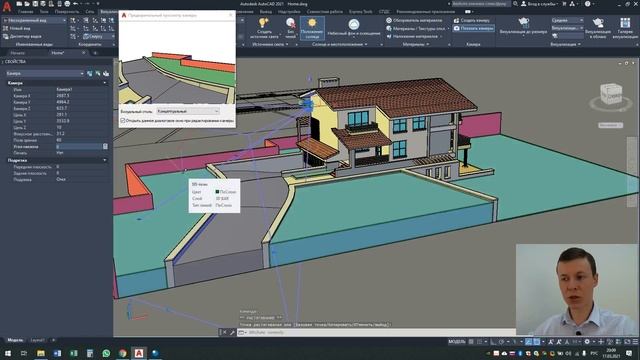Click the command line customize wrench icon
The width and height of the screenshot is (640, 360).
click(232, 333)
